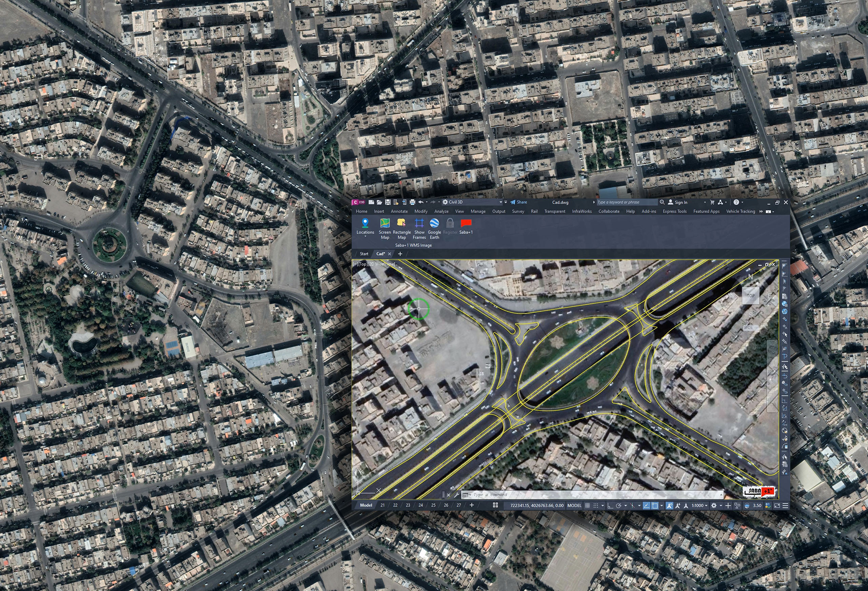This screenshot has width=868, height=591.
Task: Open the Analyze ribbon tab
Action: 441,212
